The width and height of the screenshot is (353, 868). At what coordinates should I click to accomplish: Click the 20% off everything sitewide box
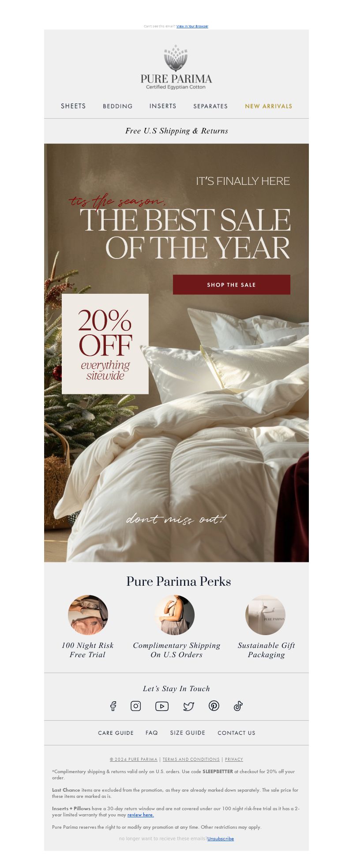tap(105, 344)
